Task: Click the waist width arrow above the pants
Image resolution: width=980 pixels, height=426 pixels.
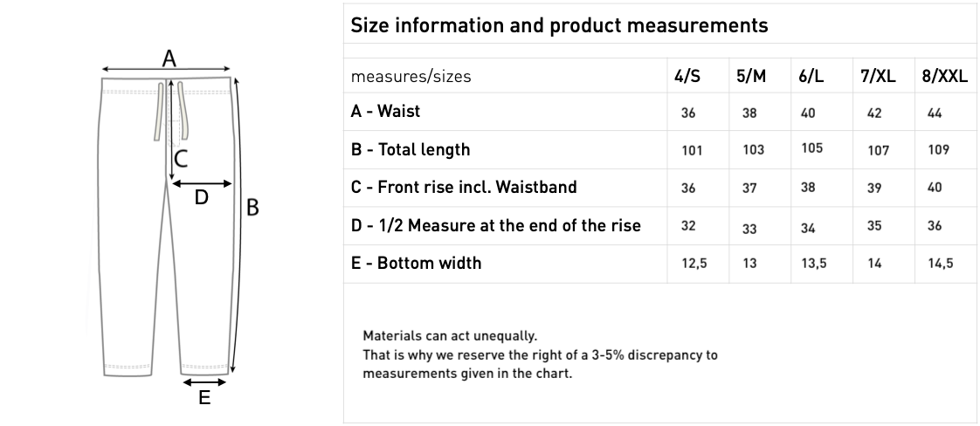Action: click(x=166, y=69)
